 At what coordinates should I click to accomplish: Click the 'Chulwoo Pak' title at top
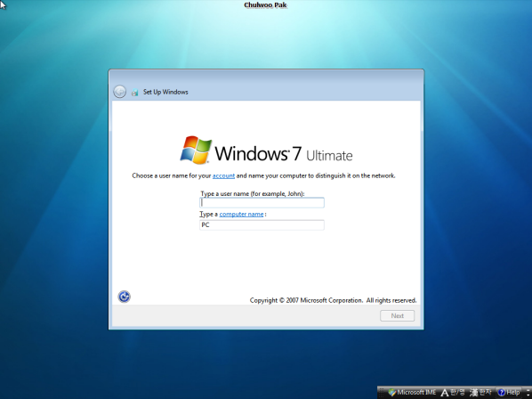tap(266, 5)
